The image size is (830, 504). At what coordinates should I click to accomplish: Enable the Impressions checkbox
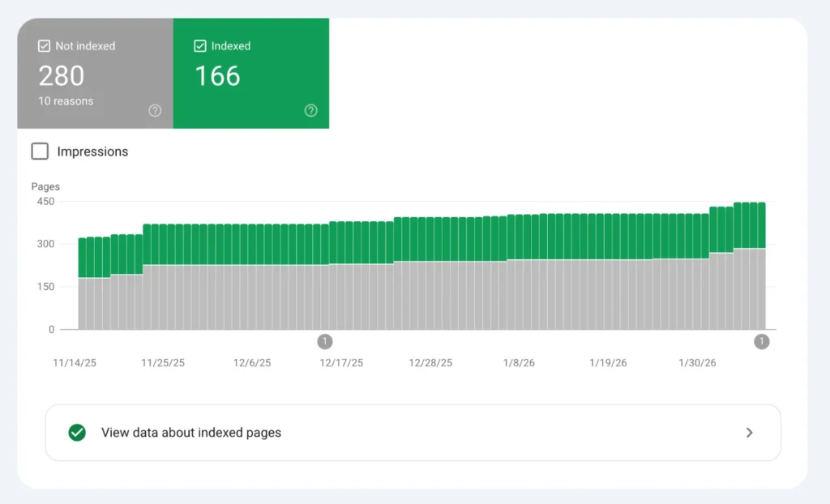(x=40, y=152)
